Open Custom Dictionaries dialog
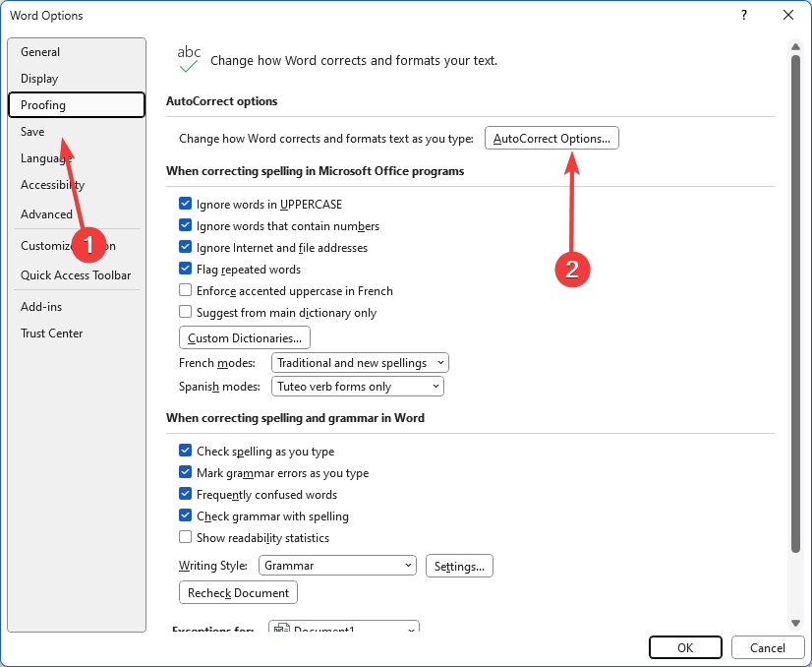The image size is (812, 667). pyautogui.click(x=245, y=337)
